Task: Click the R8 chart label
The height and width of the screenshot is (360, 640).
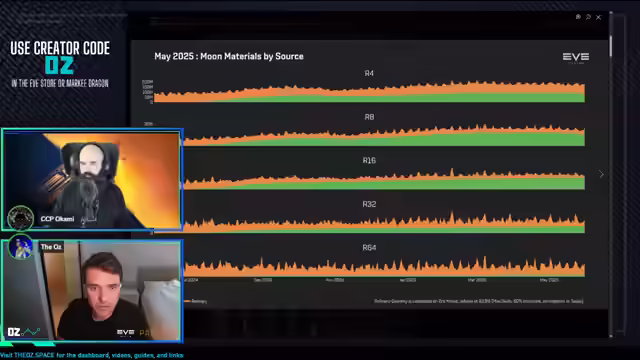Action: tap(369, 117)
